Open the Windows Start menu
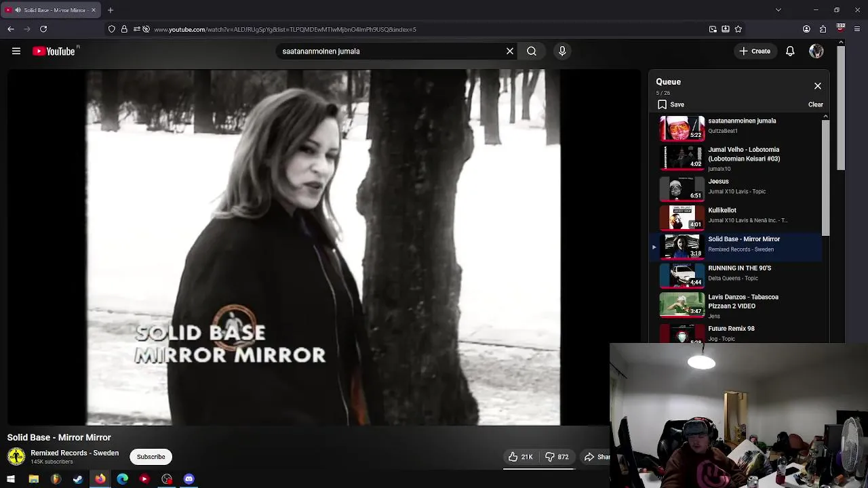The image size is (868, 488). coord(11,479)
